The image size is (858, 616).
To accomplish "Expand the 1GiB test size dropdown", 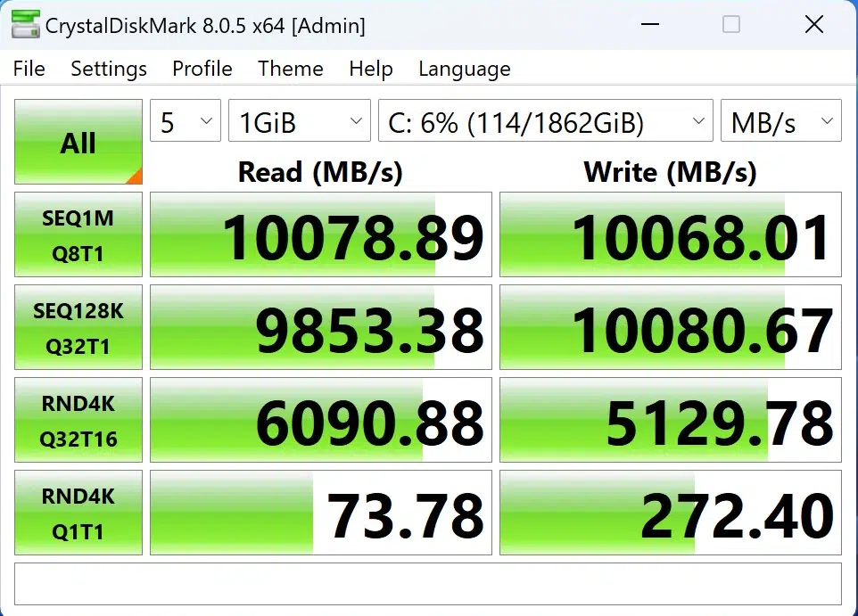I will pos(299,121).
